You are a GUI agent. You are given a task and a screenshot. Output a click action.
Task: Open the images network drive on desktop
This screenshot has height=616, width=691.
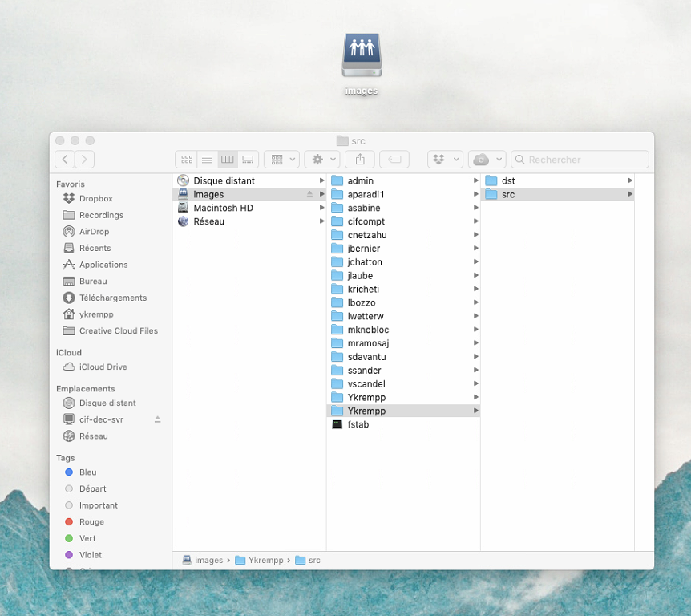tap(362, 57)
